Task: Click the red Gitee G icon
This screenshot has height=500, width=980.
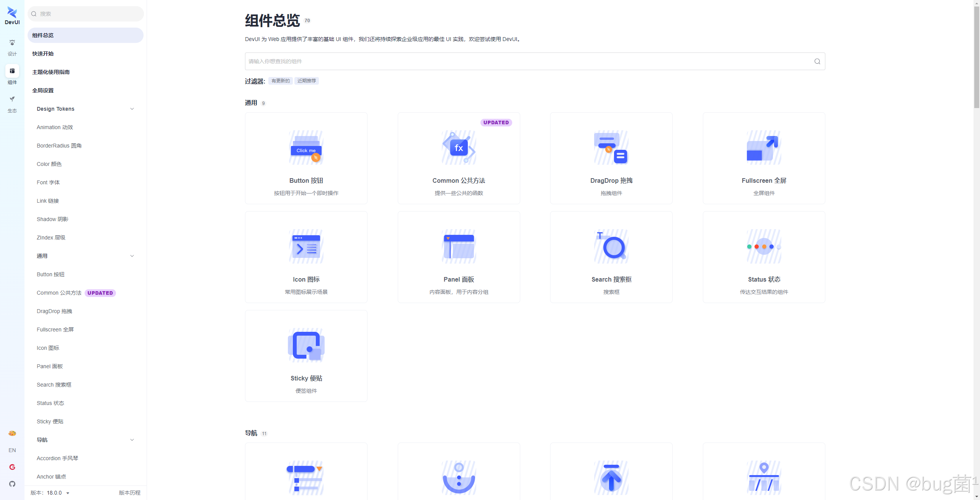Action: [12, 467]
